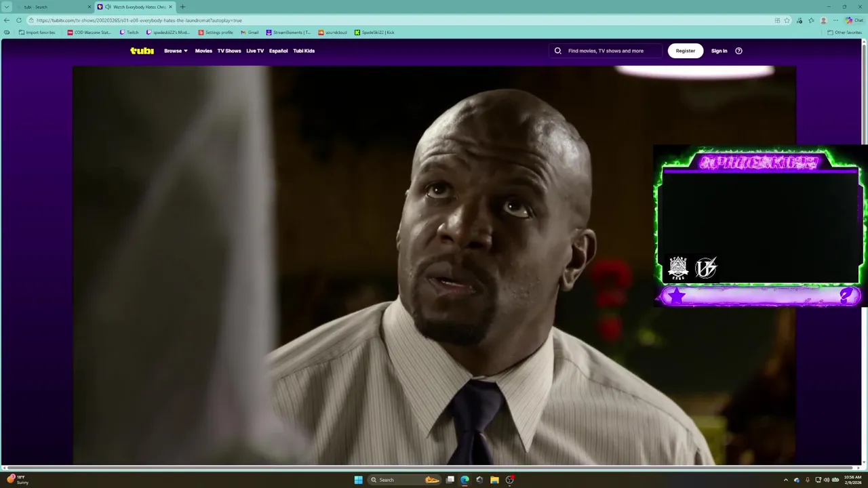Screen dimensions: 868x488
Task: Refresh the current page
Action: click(x=19, y=20)
